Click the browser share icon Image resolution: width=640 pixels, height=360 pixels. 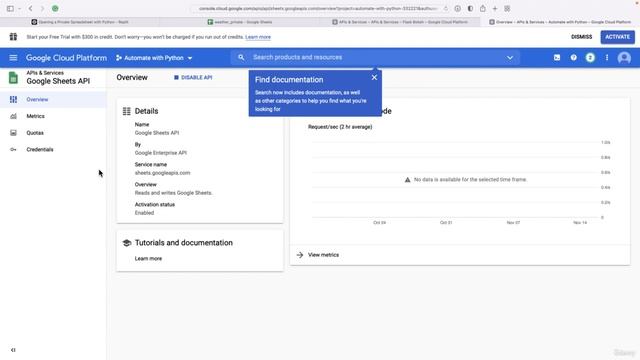click(483, 8)
